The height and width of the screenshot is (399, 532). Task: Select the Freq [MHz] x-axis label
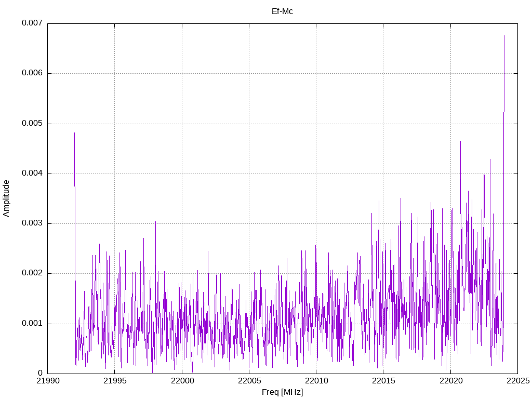pos(282,392)
